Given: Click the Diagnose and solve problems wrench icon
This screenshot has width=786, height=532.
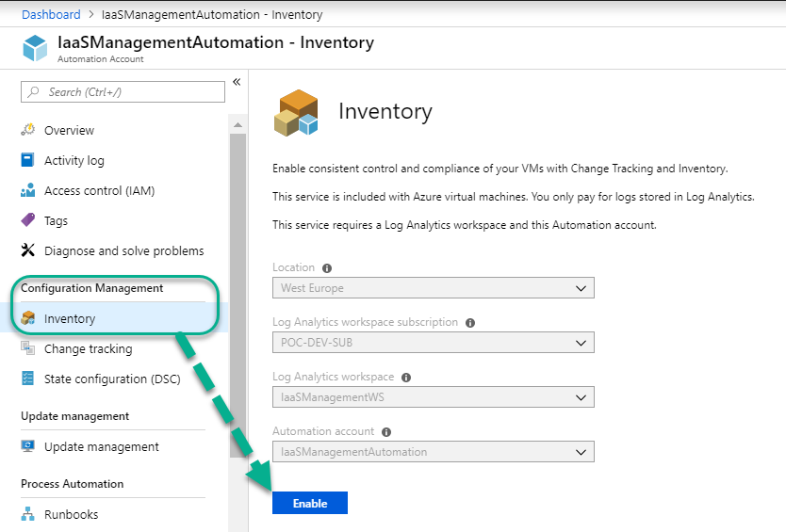Looking at the screenshot, I should (28, 250).
